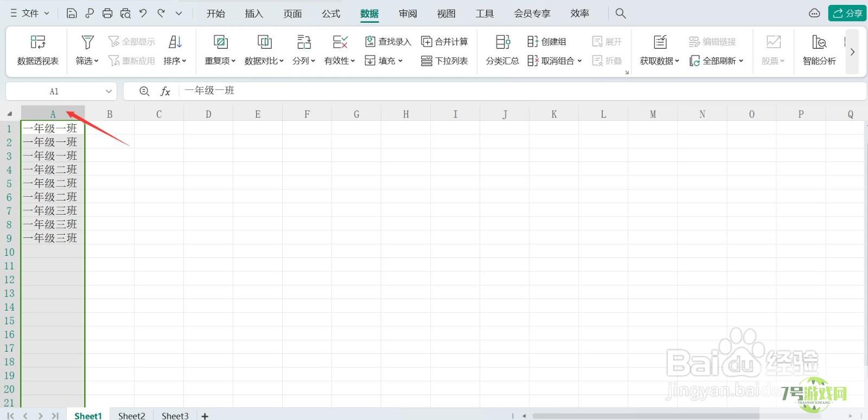The height and width of the screenshot is (420, 868).
Task: Insert a PivotTable (数据透视表)
Action: point(38,50)
